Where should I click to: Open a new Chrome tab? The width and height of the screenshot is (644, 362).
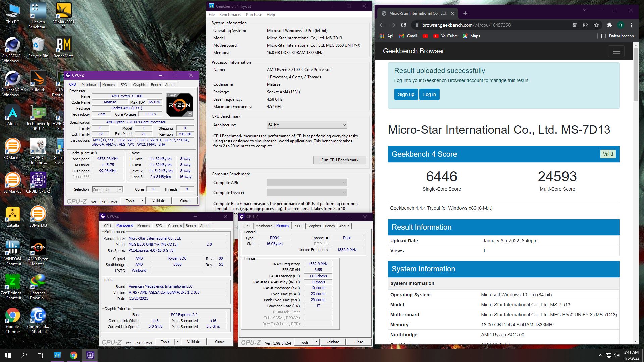click(465, 13)
